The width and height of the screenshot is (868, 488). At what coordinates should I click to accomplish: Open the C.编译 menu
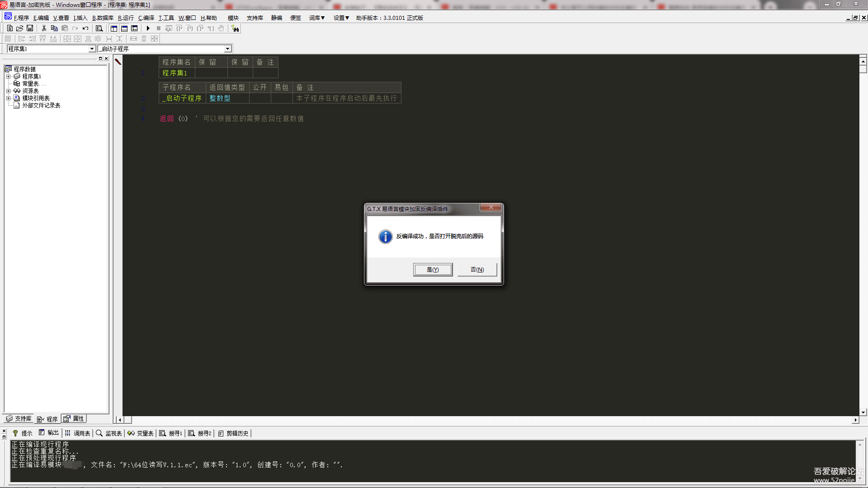146,18
